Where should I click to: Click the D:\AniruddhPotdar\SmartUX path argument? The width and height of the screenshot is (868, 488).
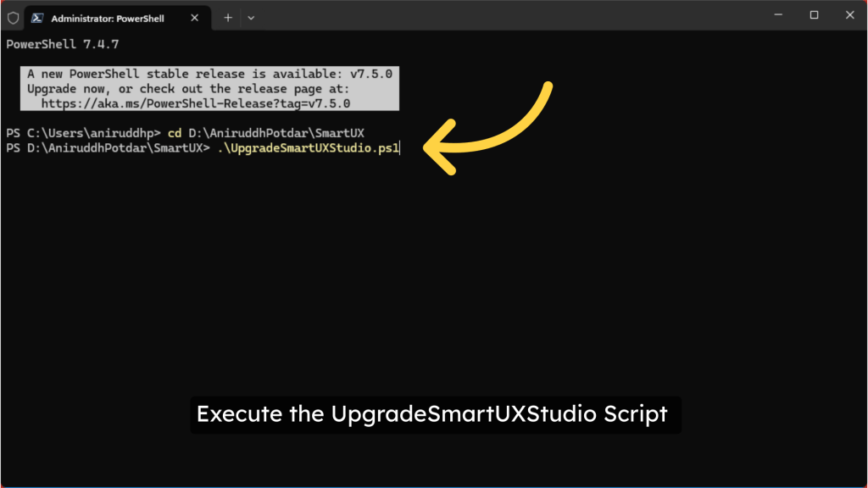click(x=276, y=134)
